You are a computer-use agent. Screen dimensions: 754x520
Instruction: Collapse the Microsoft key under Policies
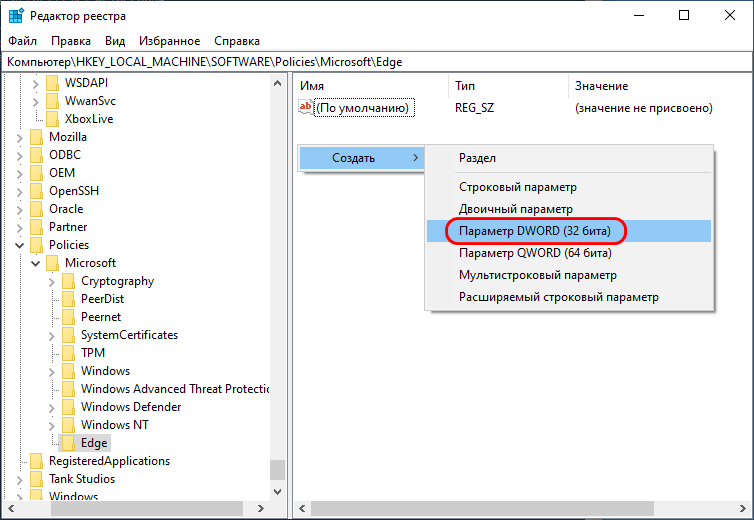(36, 263)
